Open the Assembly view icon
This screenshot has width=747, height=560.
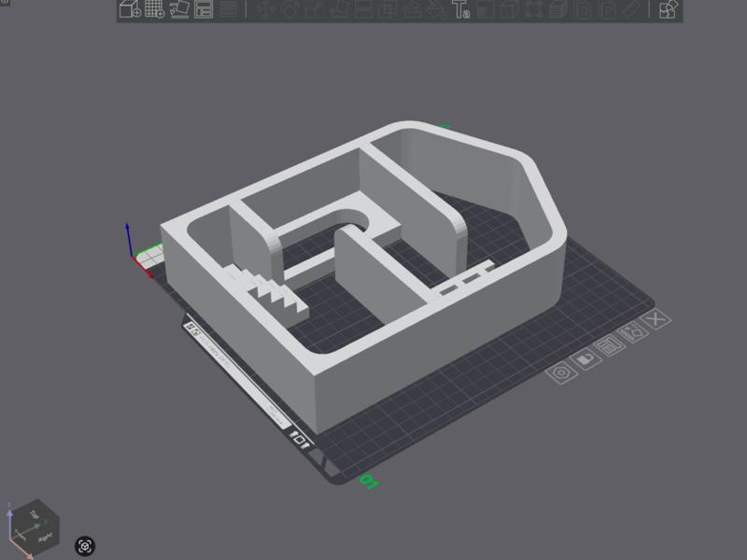(668, 9)
